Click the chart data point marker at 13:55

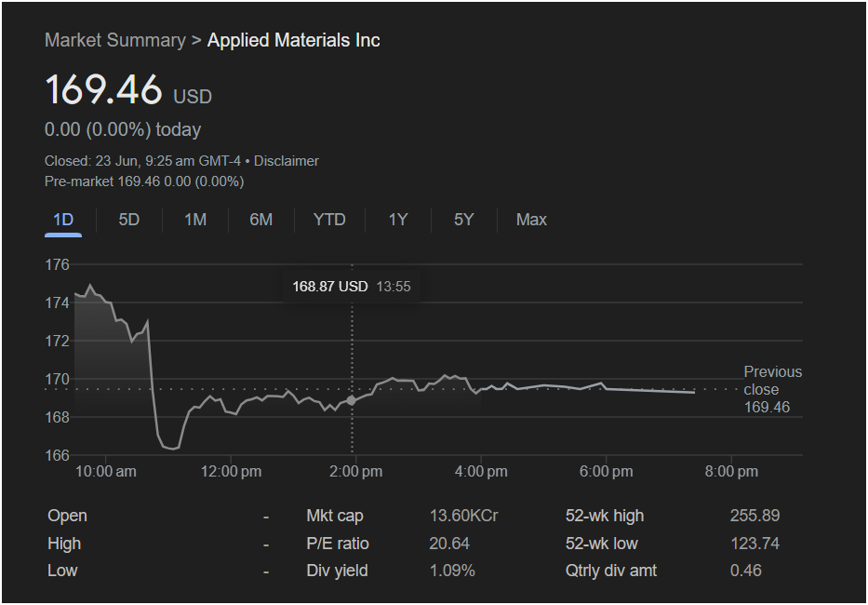point(351,400)
